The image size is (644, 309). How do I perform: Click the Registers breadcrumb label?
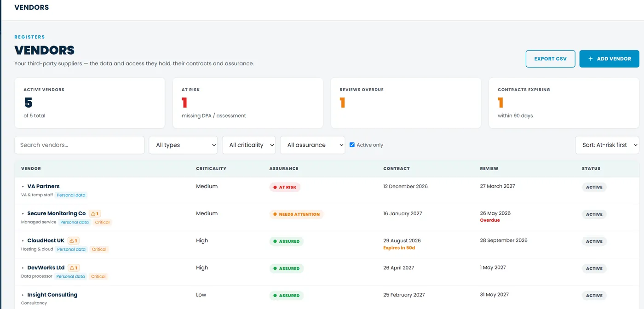point(30,37)
